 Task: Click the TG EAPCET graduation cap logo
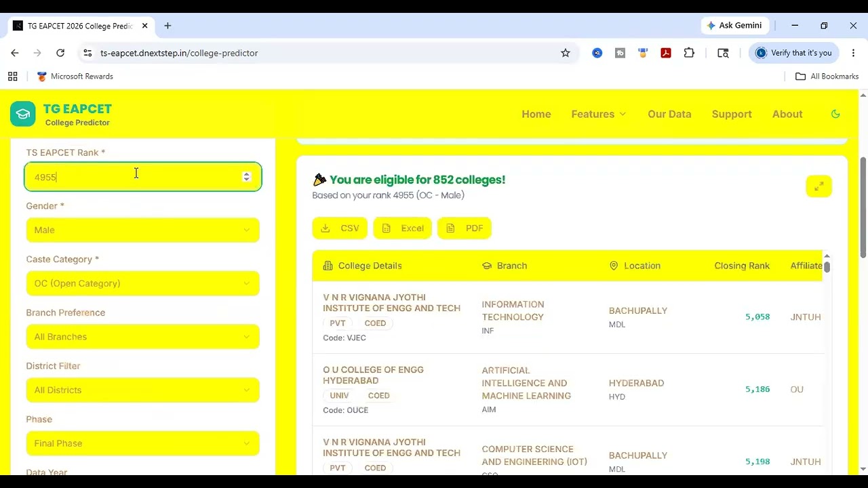tap(22, 114)
